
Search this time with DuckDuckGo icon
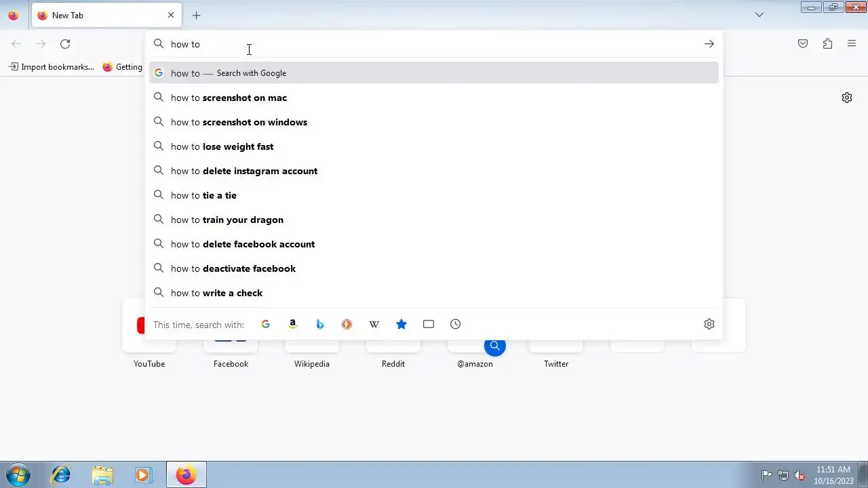tap(347, 325)
